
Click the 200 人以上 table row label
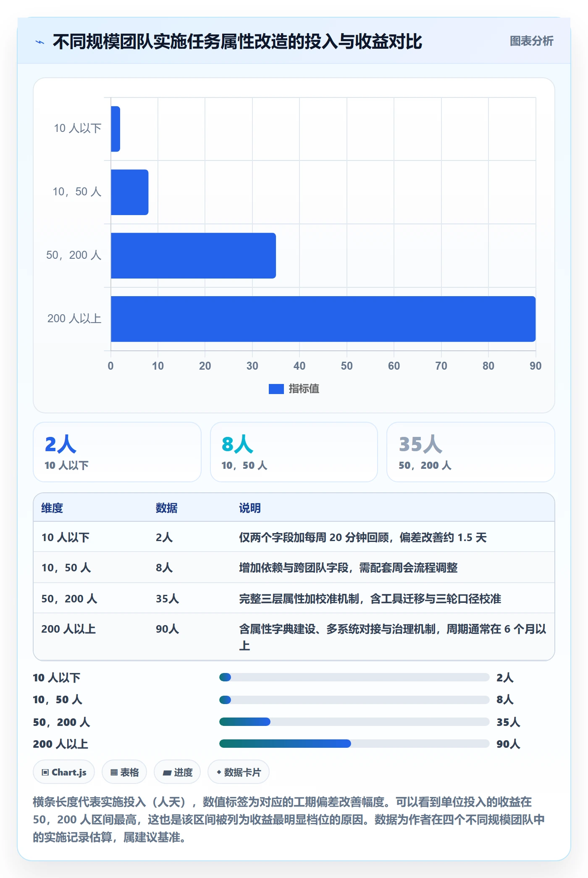pyautogui.click(x=68, y=629)
